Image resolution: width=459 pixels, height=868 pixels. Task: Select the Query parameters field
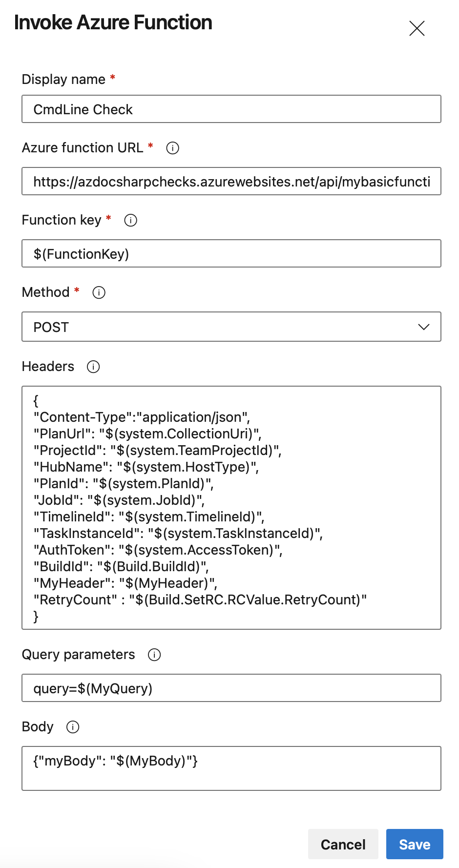(231, 687)
